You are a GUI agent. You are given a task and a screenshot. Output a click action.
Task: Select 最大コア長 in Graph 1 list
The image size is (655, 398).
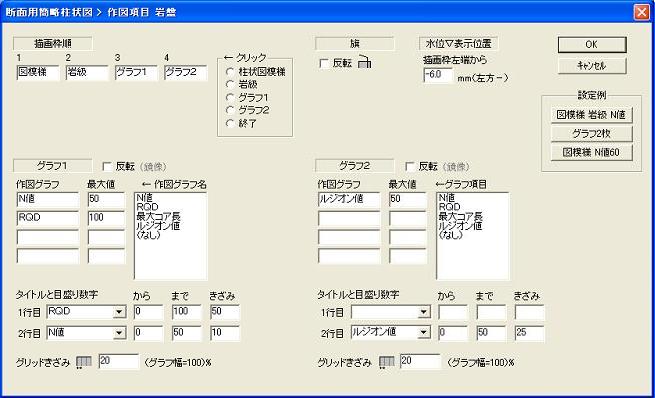[158, 216]
